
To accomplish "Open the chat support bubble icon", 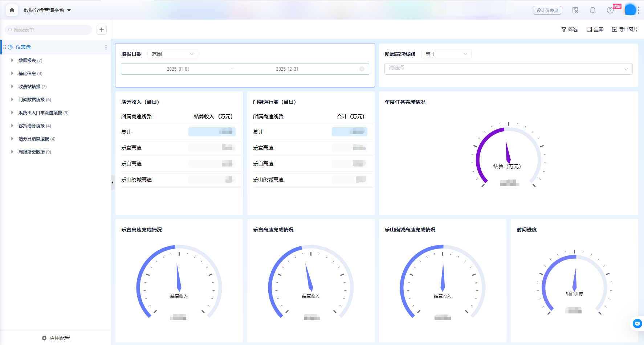I will point(637,323).
